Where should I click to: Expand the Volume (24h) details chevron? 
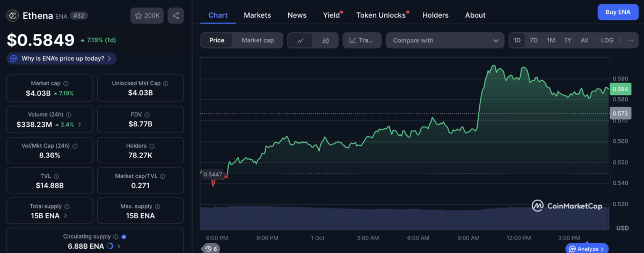pos(80,125)
